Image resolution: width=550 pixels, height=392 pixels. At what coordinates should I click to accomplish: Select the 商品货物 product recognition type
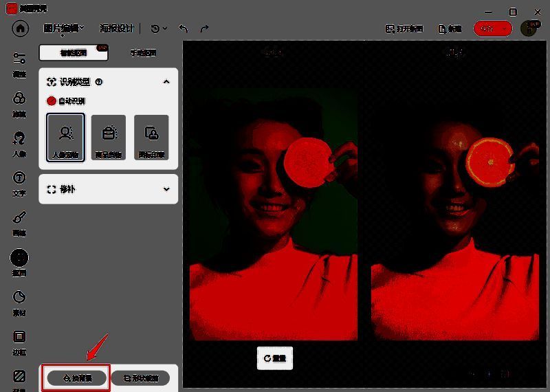[x=108, y=137]
